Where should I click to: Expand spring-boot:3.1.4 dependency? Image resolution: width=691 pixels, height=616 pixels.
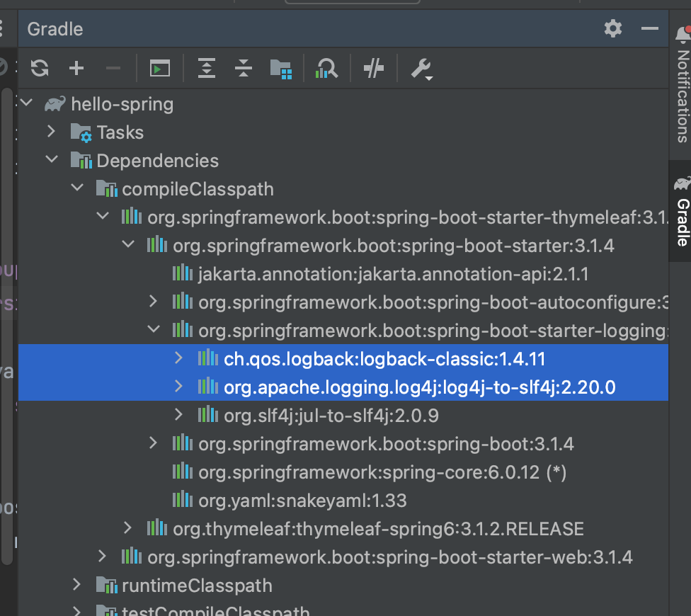click(x=153, y=443)
